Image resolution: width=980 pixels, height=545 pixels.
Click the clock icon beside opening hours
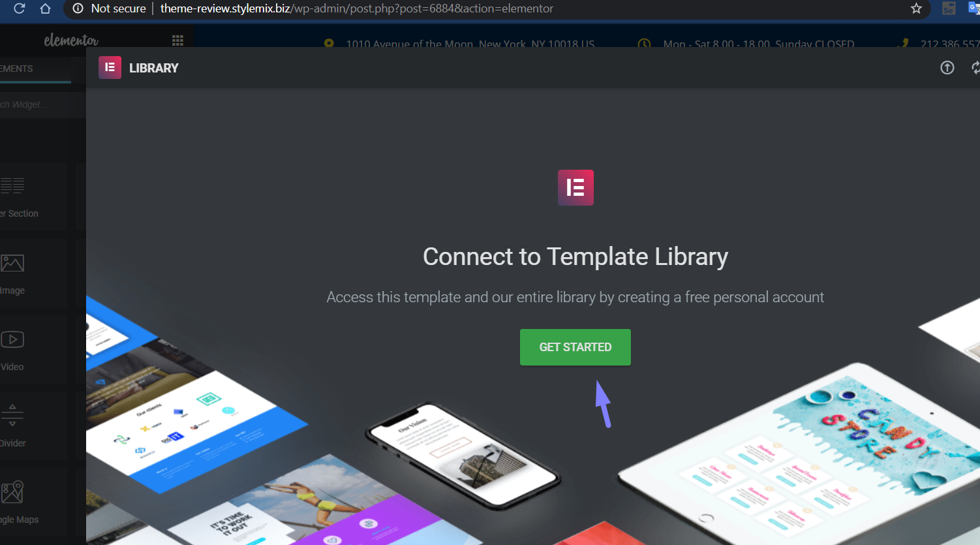click(644, 44)
